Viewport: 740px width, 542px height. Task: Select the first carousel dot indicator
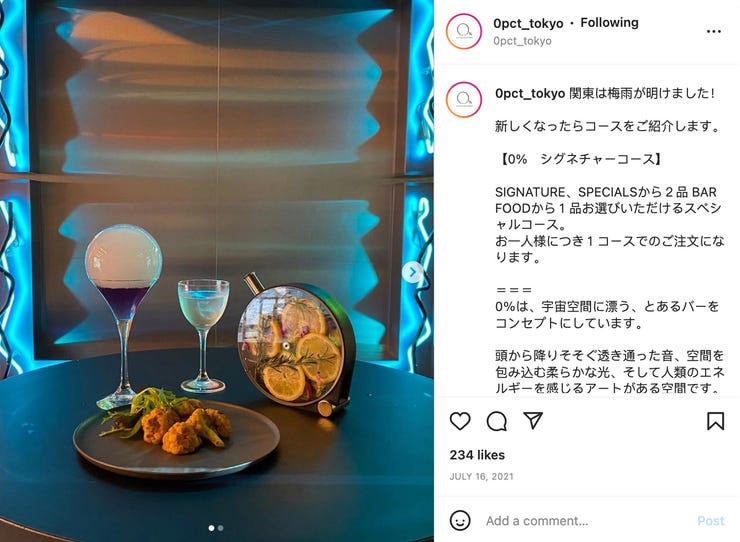point(211,528)
